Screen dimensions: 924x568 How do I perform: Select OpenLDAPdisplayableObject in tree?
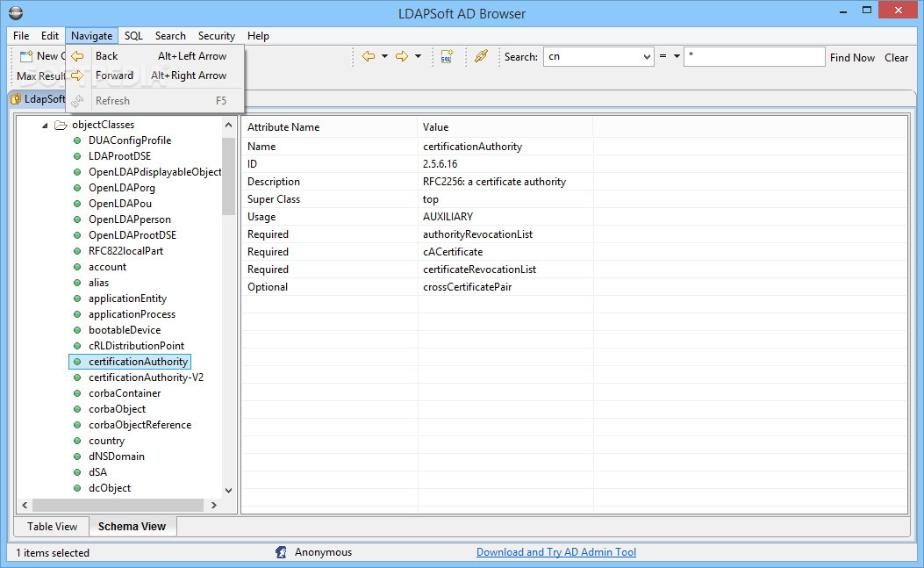(x=155, y=172)
